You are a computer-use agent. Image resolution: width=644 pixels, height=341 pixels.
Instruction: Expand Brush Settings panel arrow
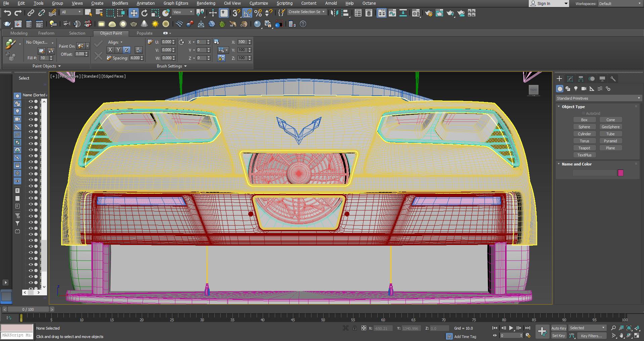(185, 66)
